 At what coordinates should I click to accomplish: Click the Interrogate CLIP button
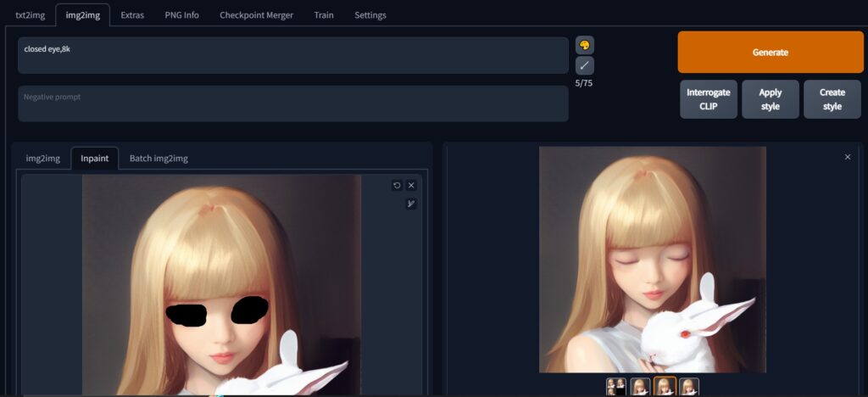point(708,99)
